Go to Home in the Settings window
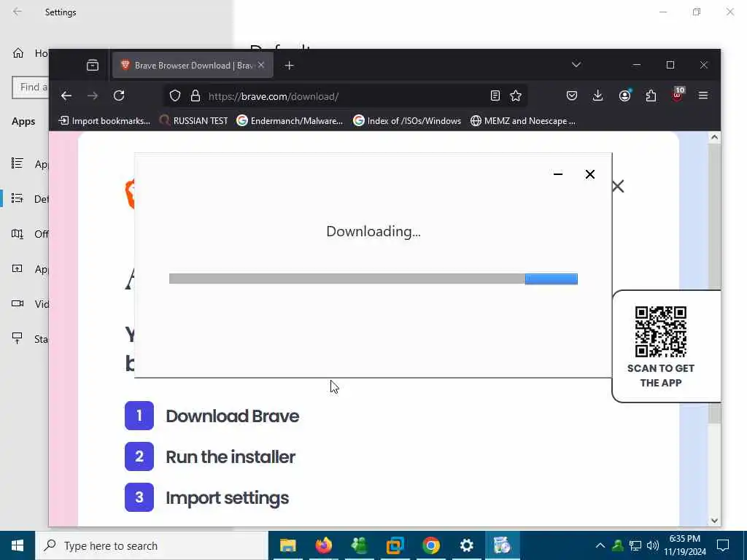This screenshot has height=560, width=747. tap(29, 52)
